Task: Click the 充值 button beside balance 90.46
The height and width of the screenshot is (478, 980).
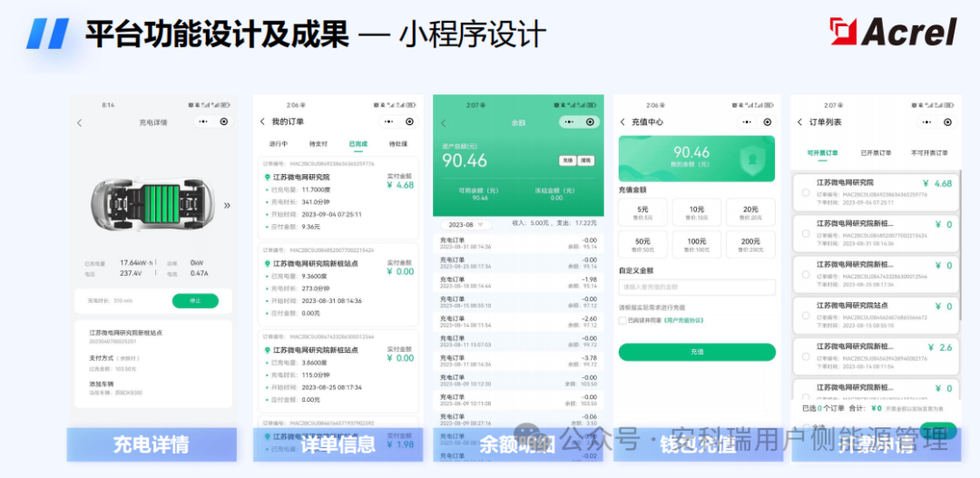Action: click(567, 161)
